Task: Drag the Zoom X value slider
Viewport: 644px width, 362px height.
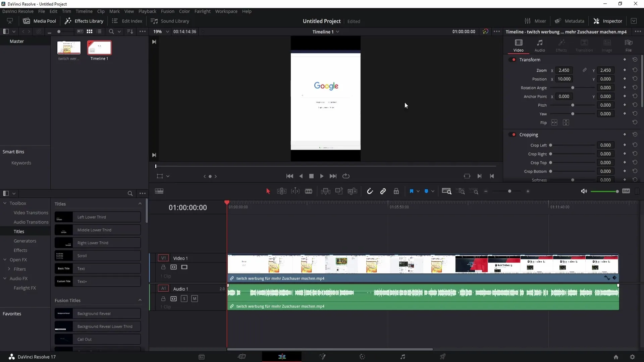Action: click(565, 70)
